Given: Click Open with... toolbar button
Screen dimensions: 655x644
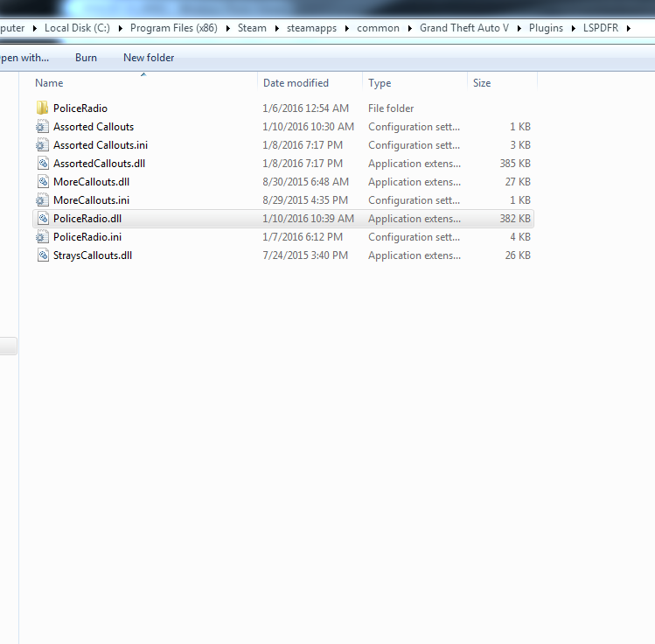Looking at the screenshot, I should (x=24, y=58).
